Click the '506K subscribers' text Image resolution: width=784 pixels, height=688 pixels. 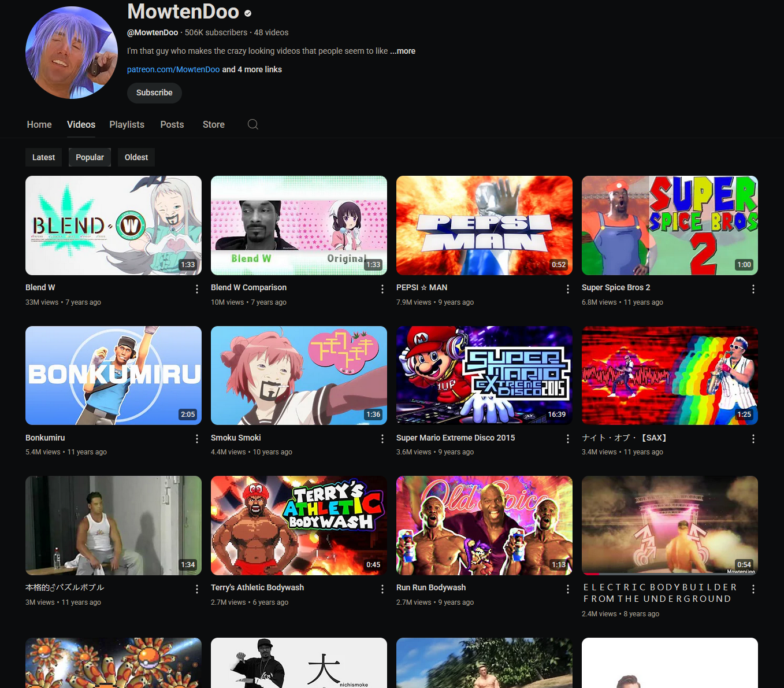tap(216, 32)
